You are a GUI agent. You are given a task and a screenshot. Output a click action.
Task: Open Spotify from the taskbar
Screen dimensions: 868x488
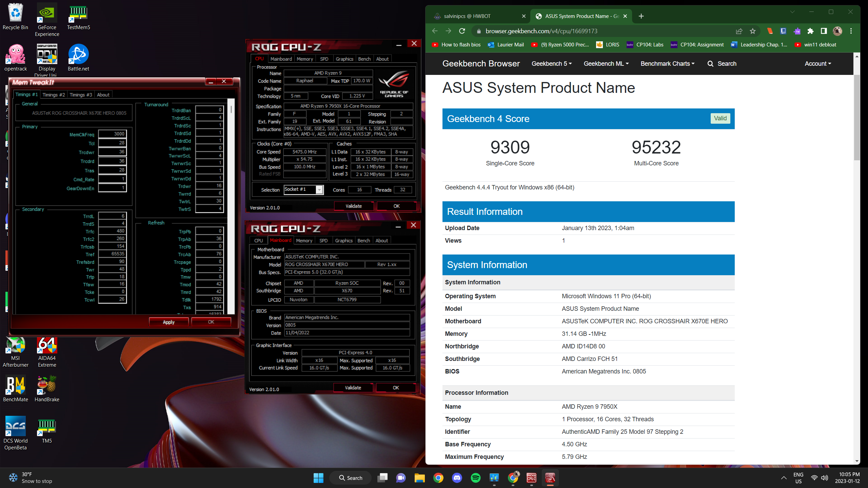476,478
